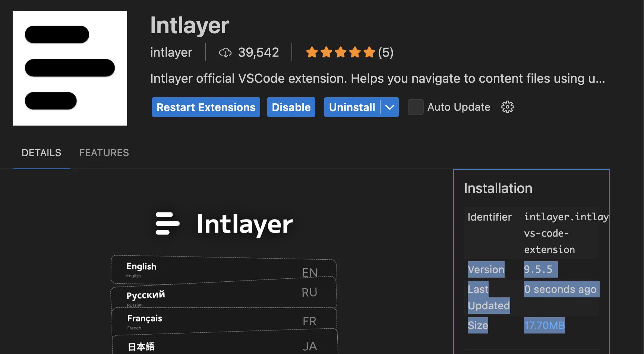The image size is (644, 354).
Task: Click the version number 9.5.5
Action: 538,269
